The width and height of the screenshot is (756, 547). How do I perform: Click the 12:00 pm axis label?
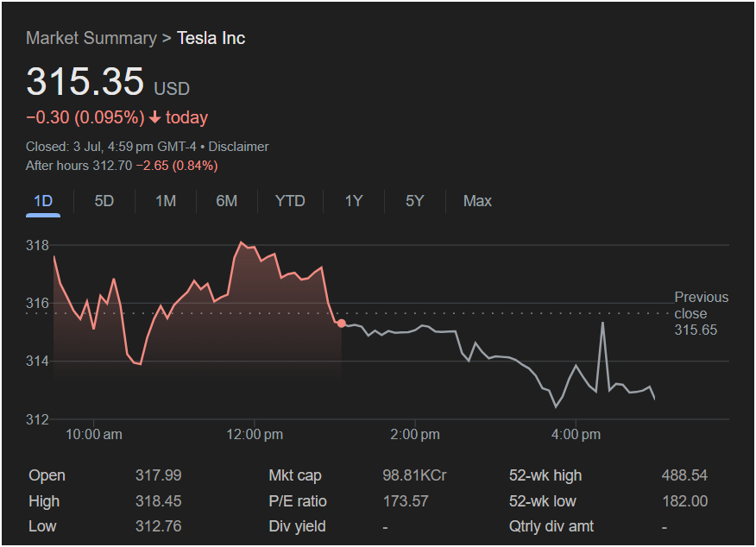(x=255, y=435)
